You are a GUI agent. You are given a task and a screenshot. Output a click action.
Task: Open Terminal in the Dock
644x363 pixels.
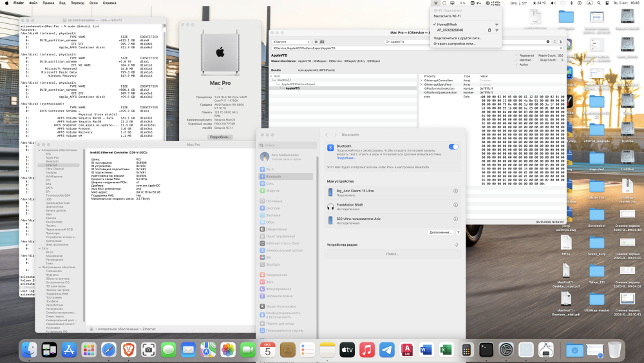486,350
